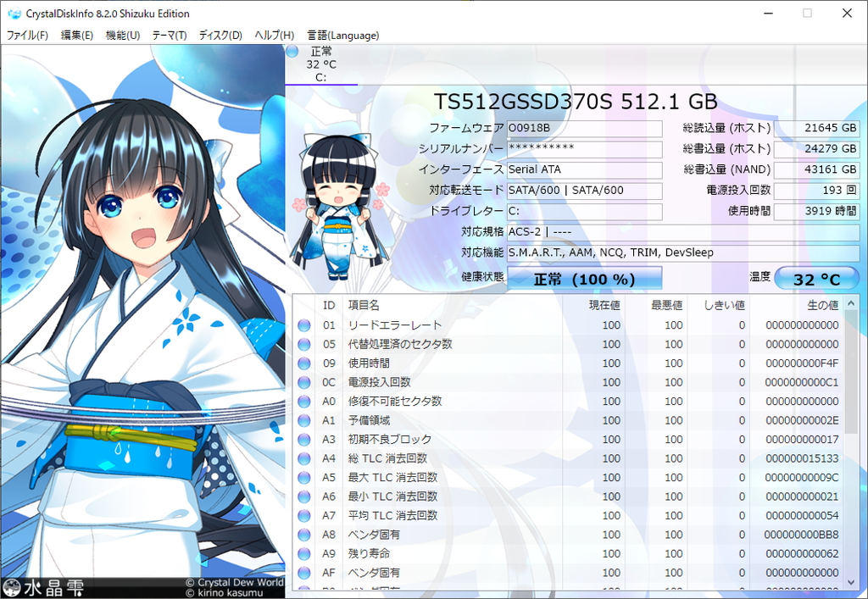Click the © Crystal Dew World copyright link
This screenshot has height=599, width=868.
pyautogui.click(x=235, y=582)
